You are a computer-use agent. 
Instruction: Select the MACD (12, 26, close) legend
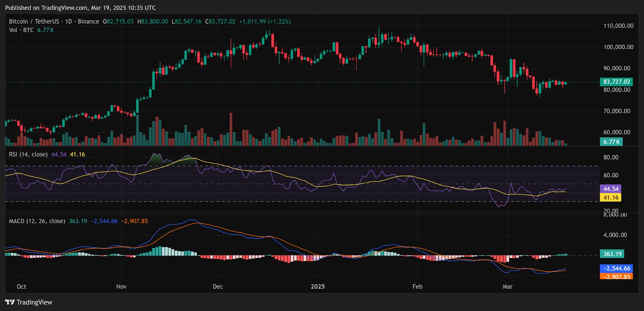point(37,221)
